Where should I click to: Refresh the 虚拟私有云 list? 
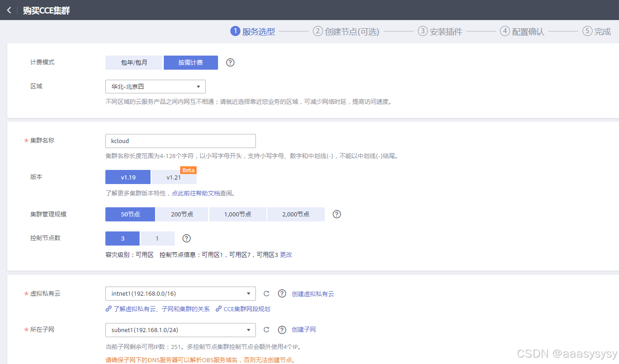pyautogui.click(x=266, y=293)
